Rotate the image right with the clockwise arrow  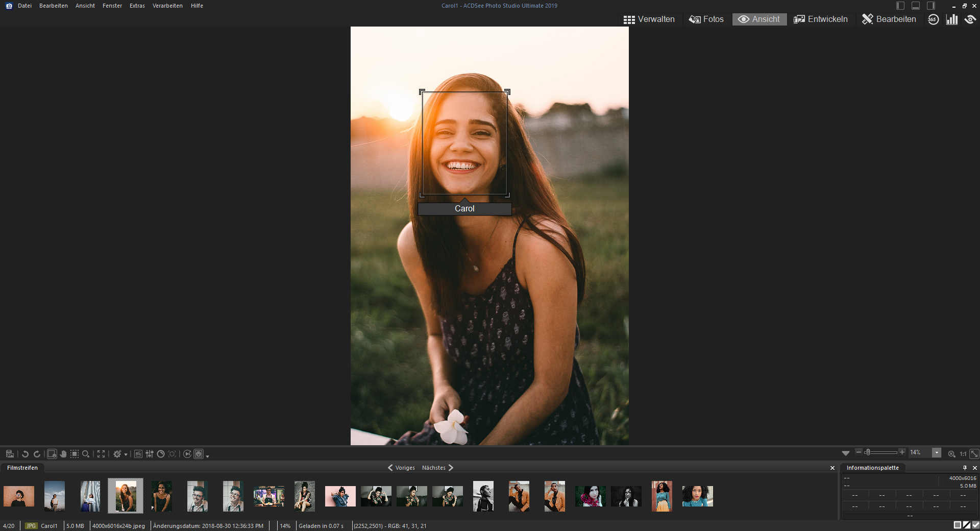pyautogui.click(x=37, y=454)
